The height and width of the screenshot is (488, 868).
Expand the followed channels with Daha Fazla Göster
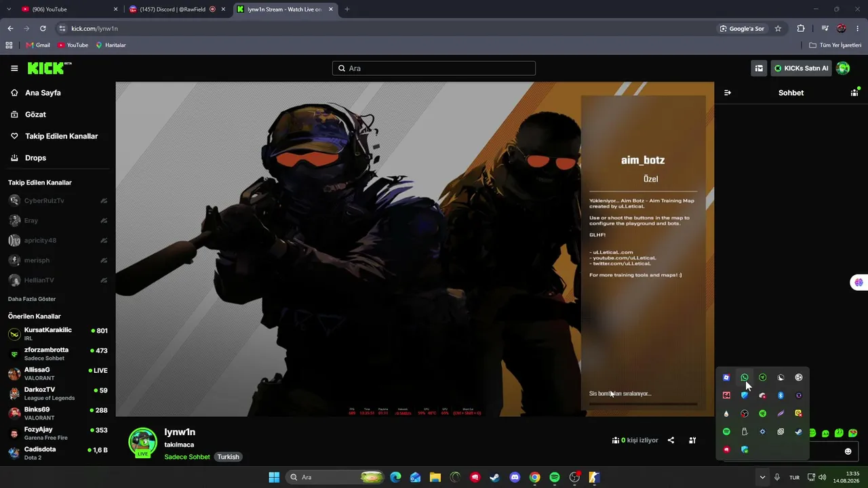32,299
